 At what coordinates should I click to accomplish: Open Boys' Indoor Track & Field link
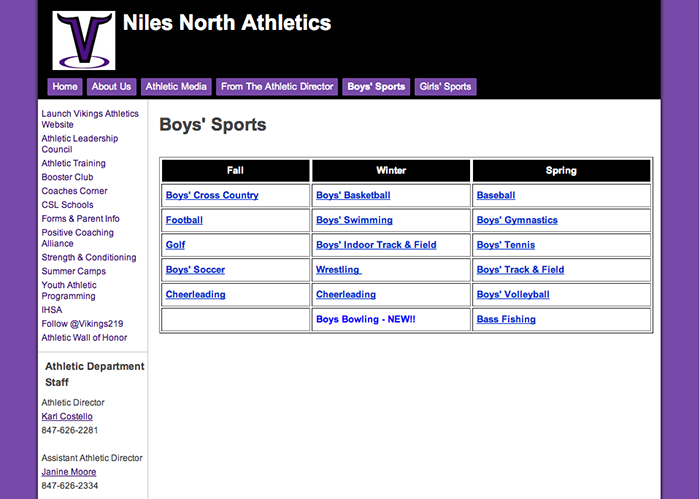(x=376, y=245)
